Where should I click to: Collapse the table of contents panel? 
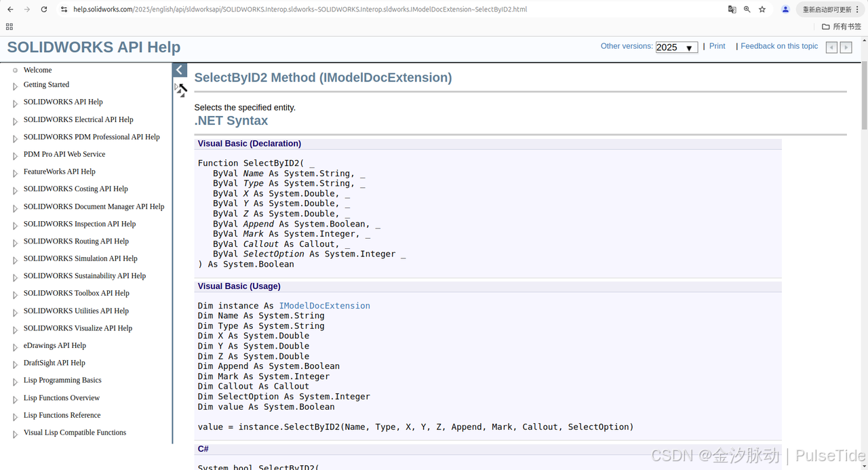[x=180, y=70]
